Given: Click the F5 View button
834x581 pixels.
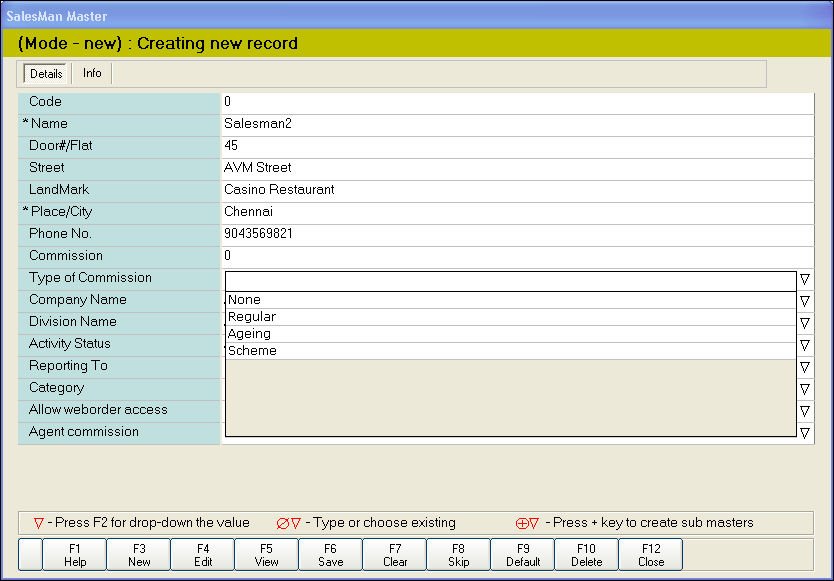Looking at the screenshot, I should [267, 555].
